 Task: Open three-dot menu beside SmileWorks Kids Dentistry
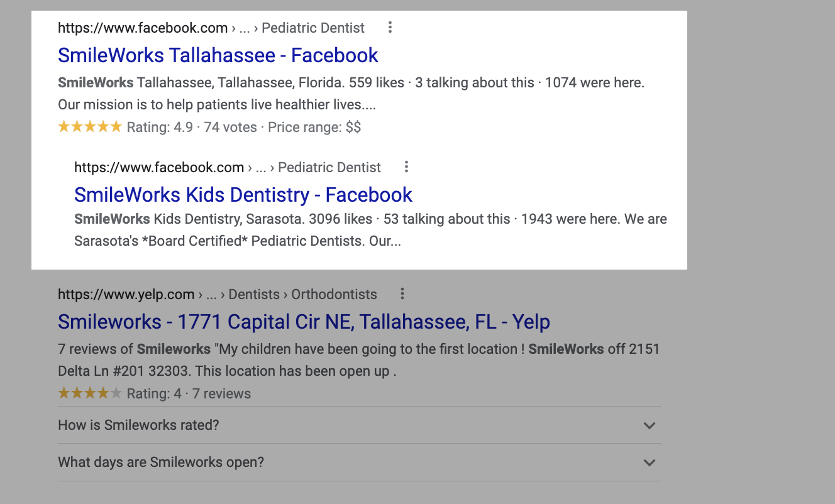pos(407,167)
